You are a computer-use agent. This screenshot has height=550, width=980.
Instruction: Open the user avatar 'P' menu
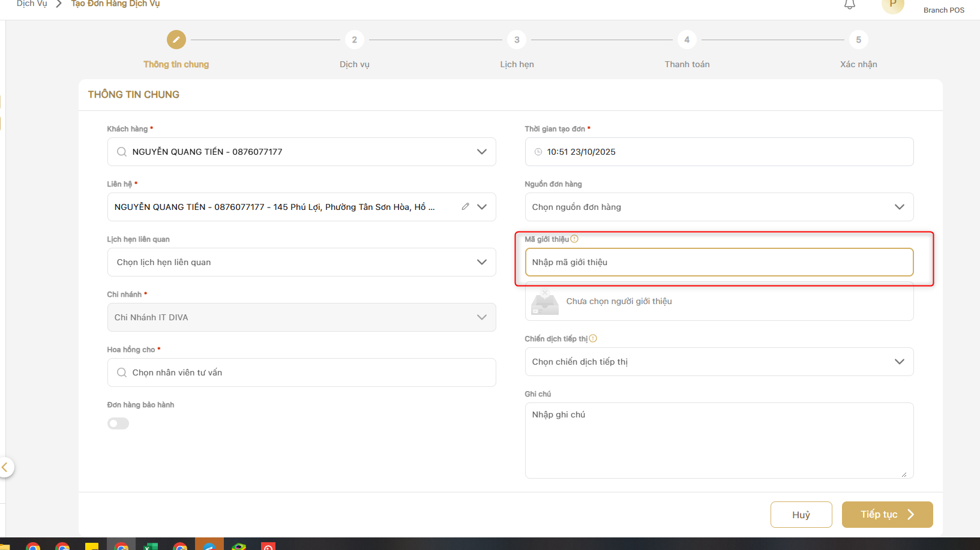[x=892, y=5]
